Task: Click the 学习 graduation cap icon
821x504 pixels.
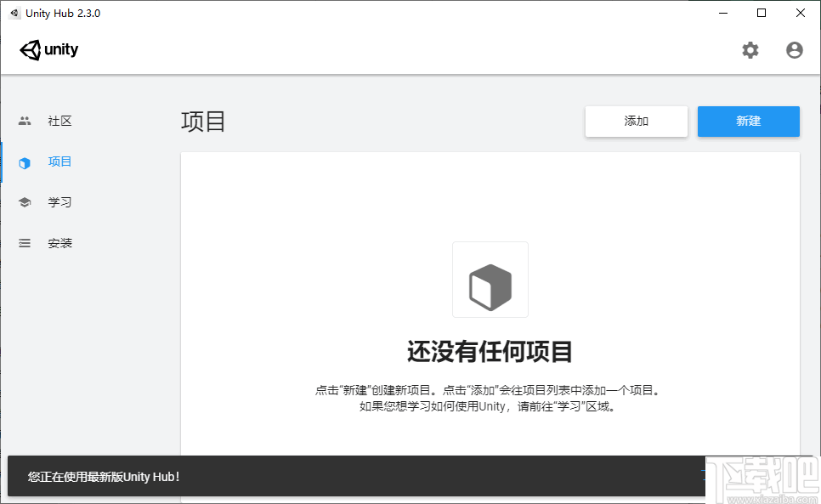Action: (25, 202)
